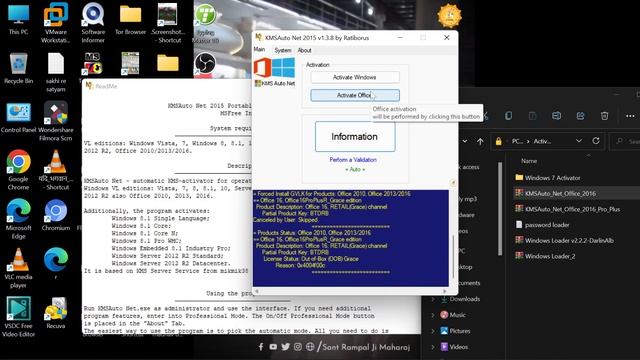Expand the address bar history dropdown
Viewport: 640px width, 360px height.
tap(579, 141)
